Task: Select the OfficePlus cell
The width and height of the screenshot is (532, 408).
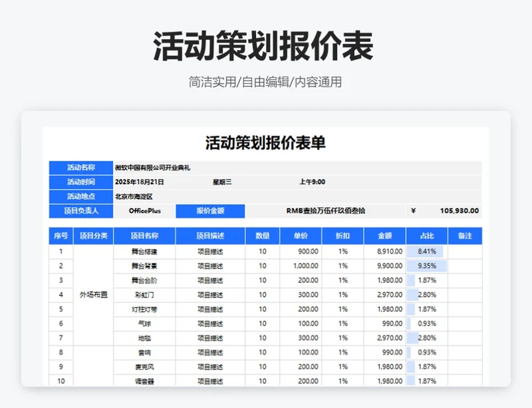Action: click(144, 211)
